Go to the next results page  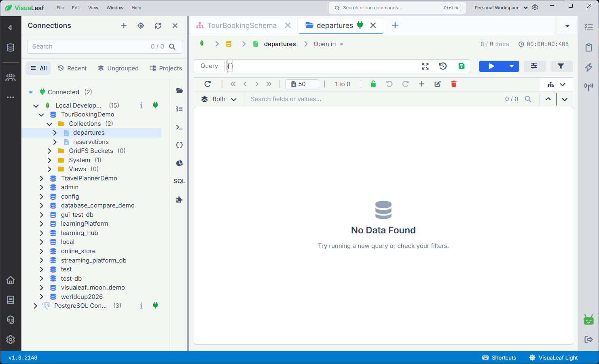[x=257, y=84]
